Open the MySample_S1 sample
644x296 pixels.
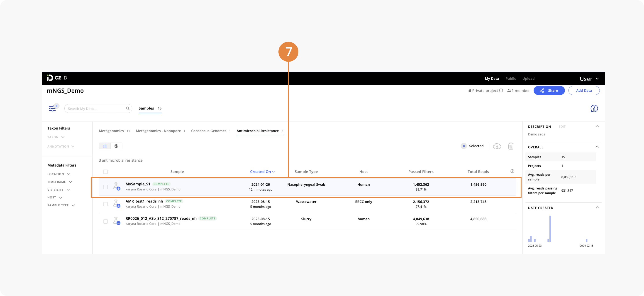coord(138,184)
